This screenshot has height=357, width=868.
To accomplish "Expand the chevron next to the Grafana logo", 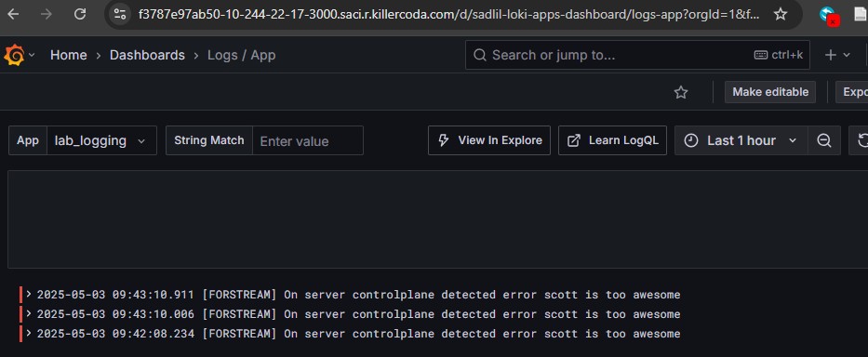I will pyautogui.click(x=32, y=56).
